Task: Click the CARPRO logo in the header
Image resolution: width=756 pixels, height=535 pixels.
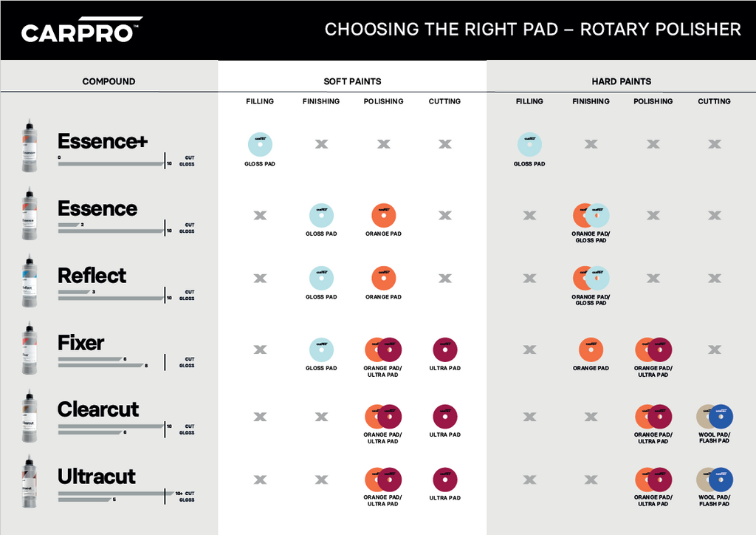Action: (x=81, y=30)
